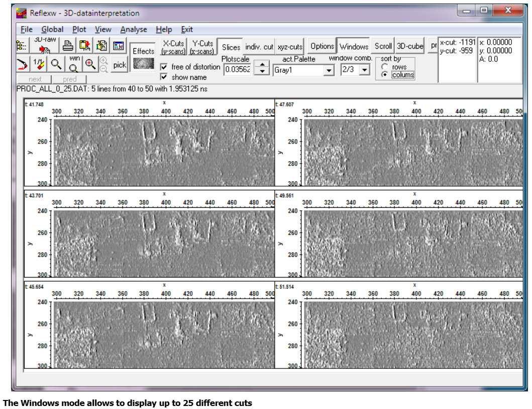
Task: Open the act.Palette Gray1 dropdown
Action: (x=329, y=70)
